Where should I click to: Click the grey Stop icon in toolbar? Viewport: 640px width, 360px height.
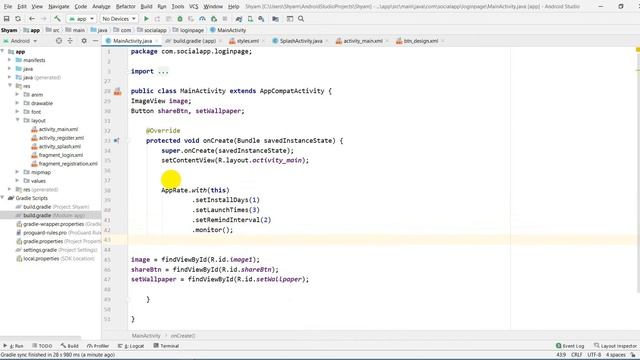tap(225, 19)
